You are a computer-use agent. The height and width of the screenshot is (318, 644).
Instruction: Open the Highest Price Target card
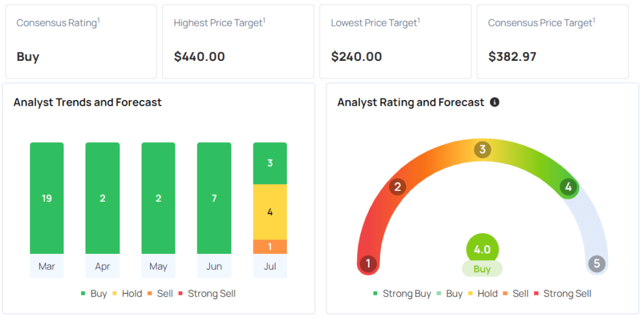pyautogui.click(x=238, y=41)
